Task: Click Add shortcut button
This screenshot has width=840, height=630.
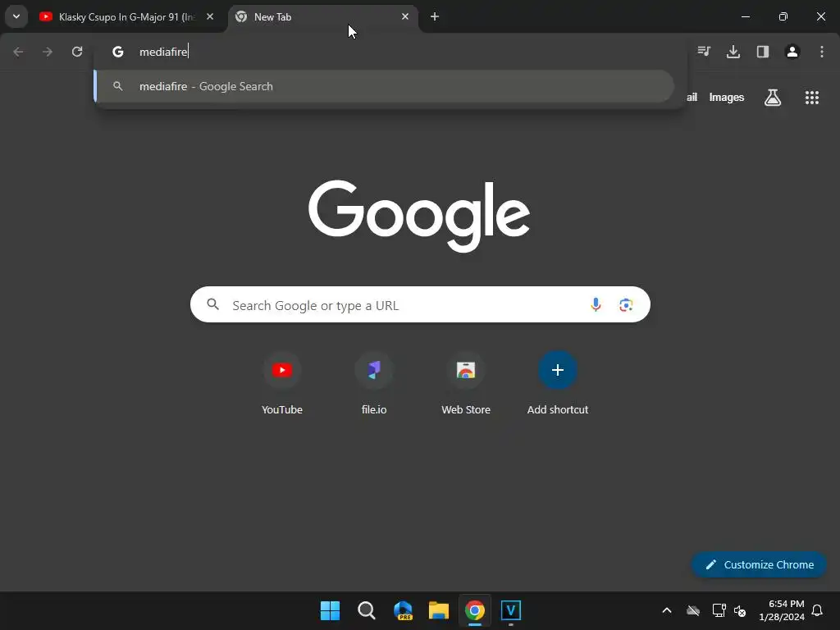Action: (x=558, y=383)
